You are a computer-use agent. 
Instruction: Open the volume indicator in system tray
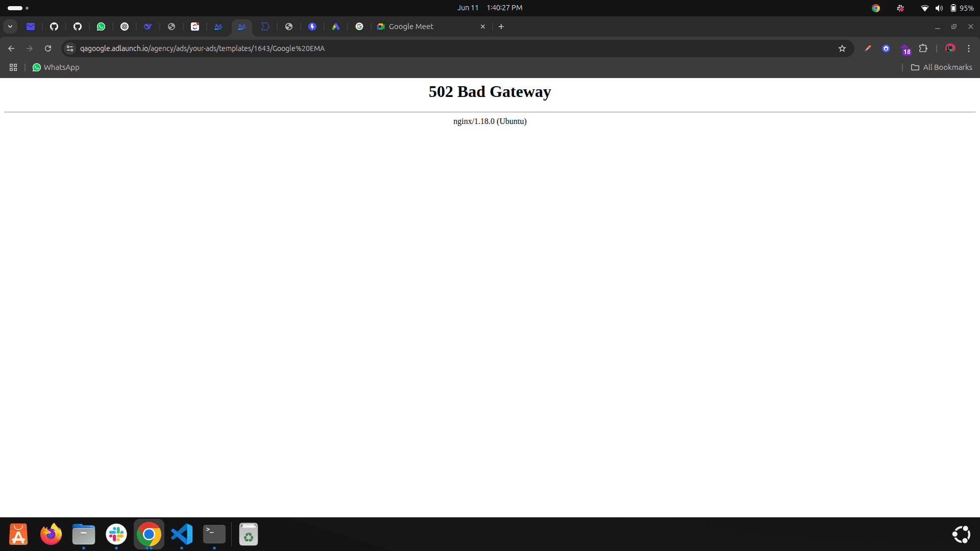939,8
